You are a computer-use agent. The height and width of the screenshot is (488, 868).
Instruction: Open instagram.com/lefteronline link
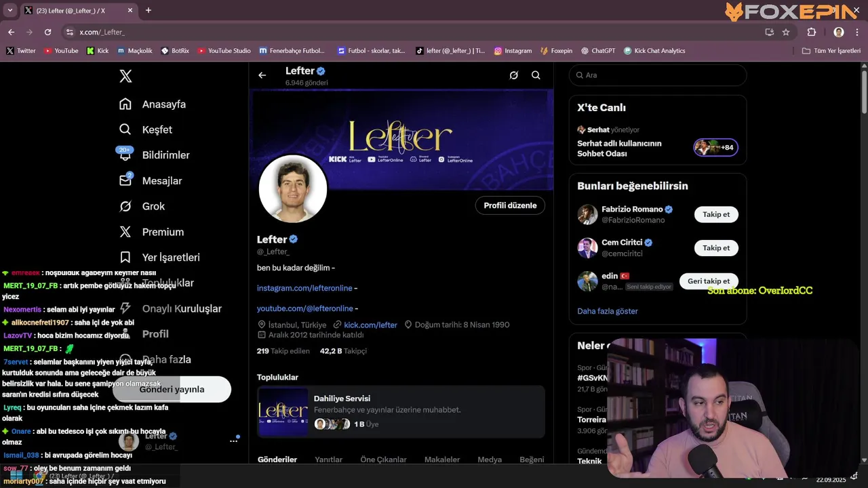click(x=304, y=288)
